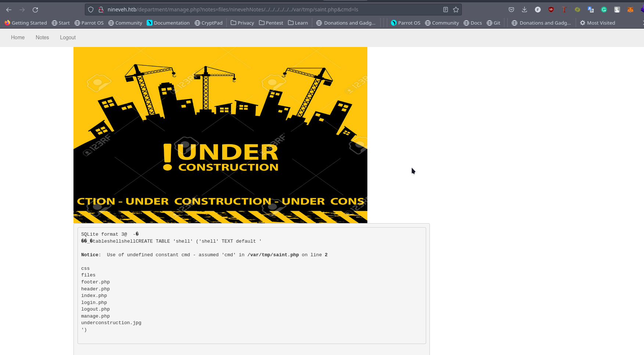Open the Grammarly extension

604,10
